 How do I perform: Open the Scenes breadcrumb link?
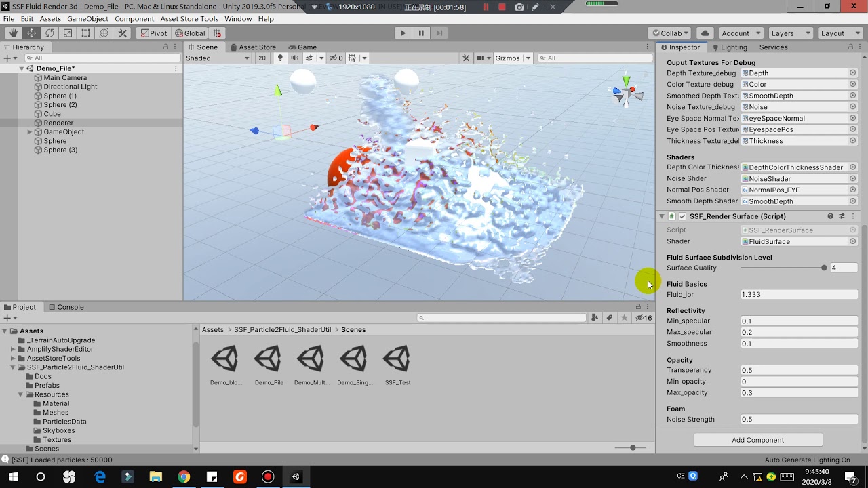[353, 330]
